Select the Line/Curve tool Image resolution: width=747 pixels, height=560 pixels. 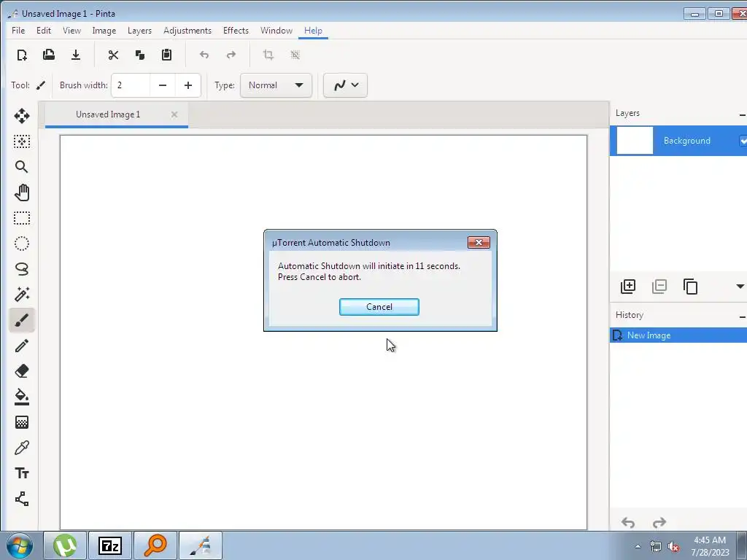[22, 499]
